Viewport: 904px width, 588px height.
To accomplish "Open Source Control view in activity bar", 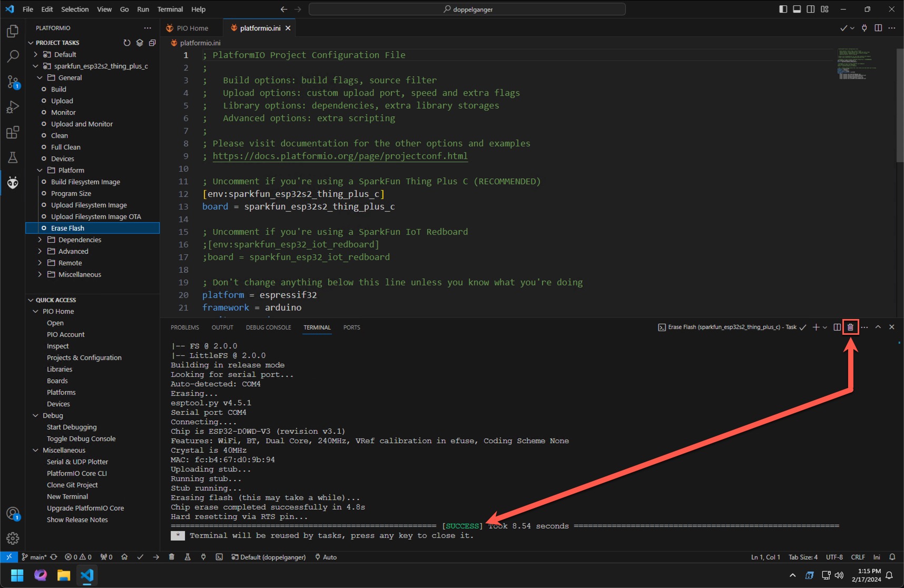I will (x=13, y=82).
